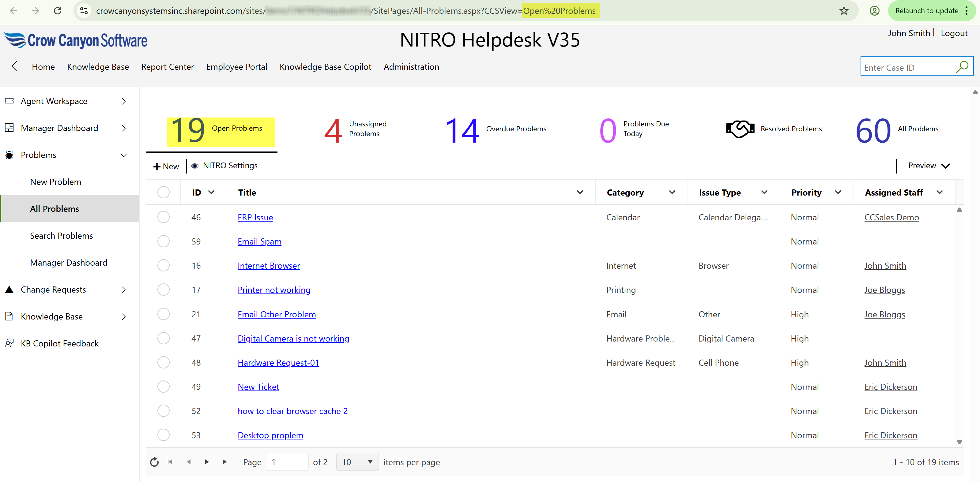The height and width of the screenshot is (482, 980).
Task: Select the Problems bug icon in the sidebar
Action: (9, 155)
